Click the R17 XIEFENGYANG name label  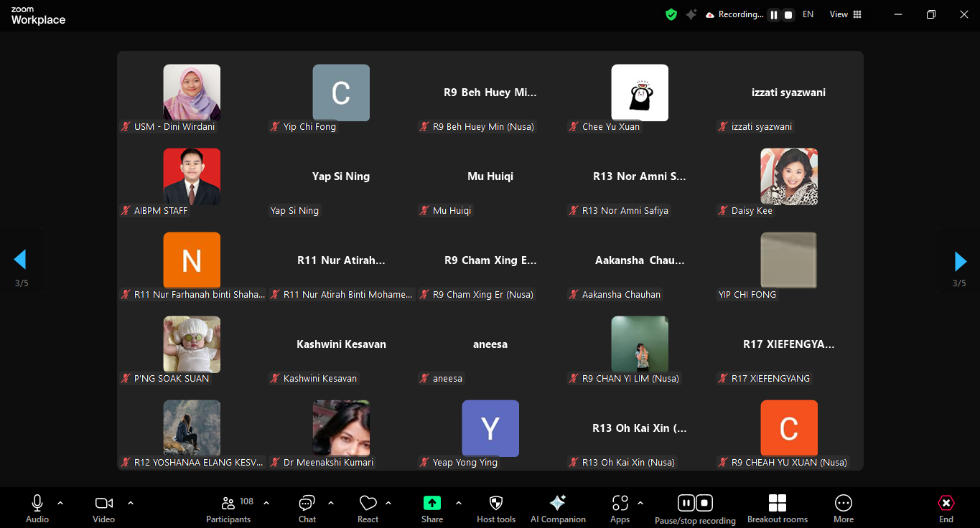(770, 379)
